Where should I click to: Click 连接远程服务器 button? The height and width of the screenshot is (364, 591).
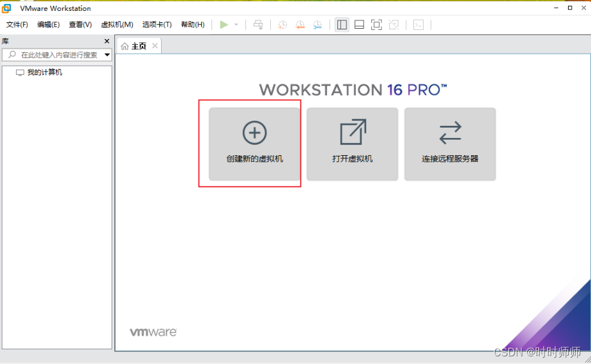coord(450,144)
